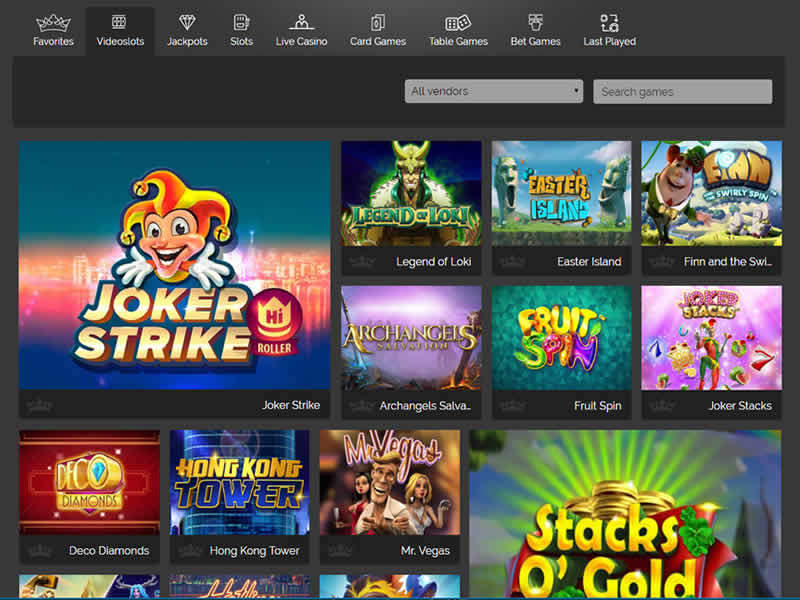Screen dimensions: 800x600
Task: Click the Joker Strike title link
Action: (x=291, y=406)
